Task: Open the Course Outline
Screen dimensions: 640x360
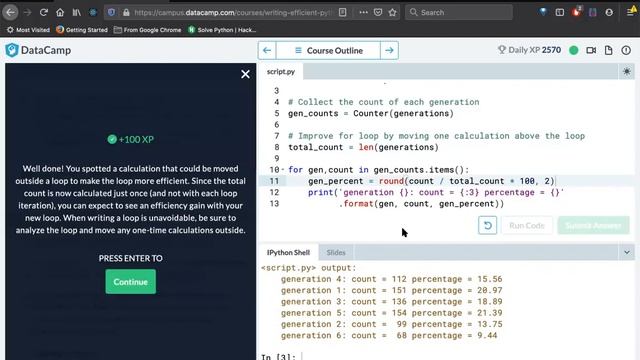Action: click(x=328, y=51)
